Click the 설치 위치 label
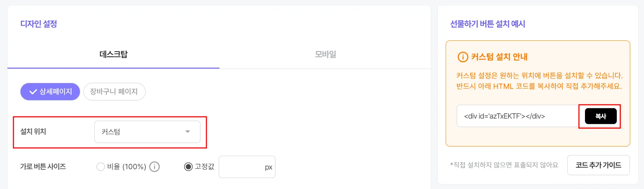 pyautogui.click(x=33, y=132)
